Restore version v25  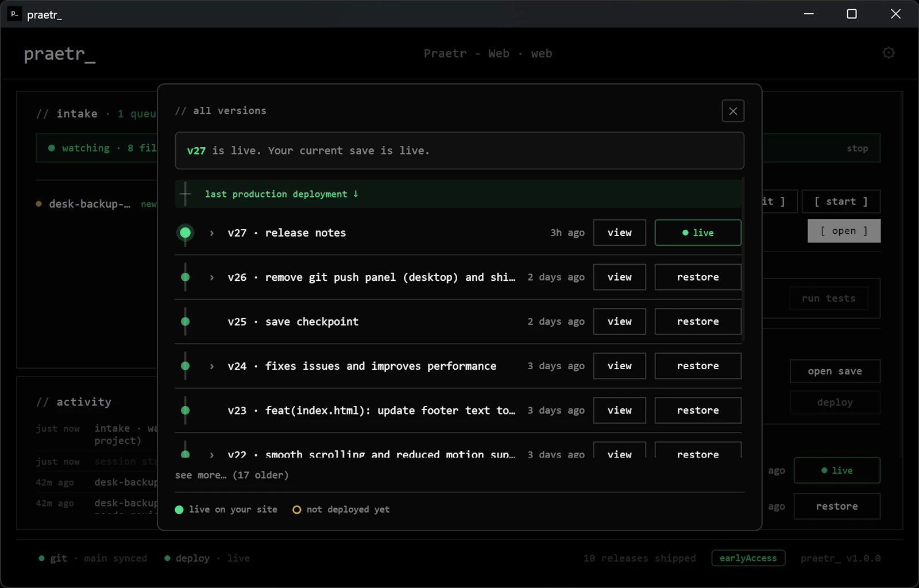click(698, 322)
